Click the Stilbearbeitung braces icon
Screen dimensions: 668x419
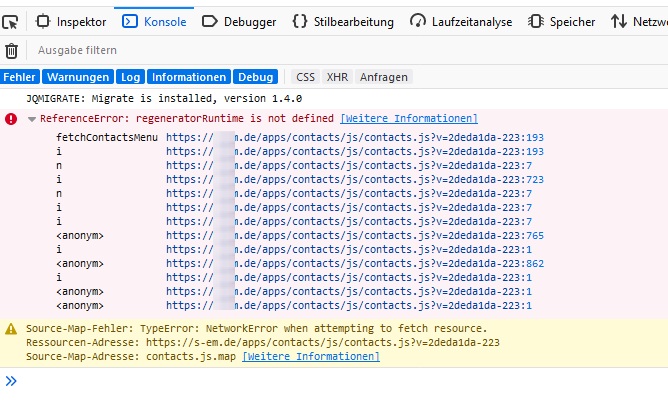click(x=300, y=21)
